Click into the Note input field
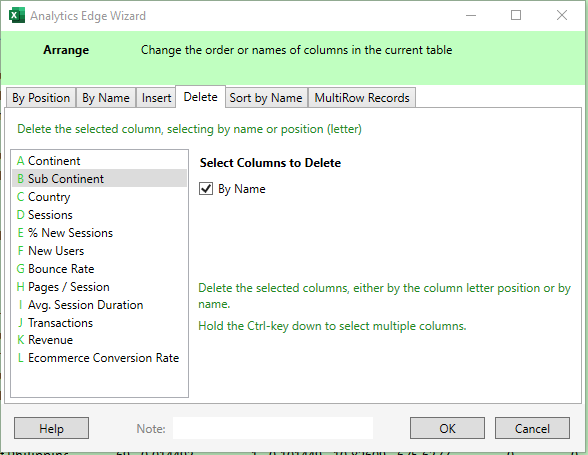The height and width of the screenshot is (455, 588). (273, 428)
